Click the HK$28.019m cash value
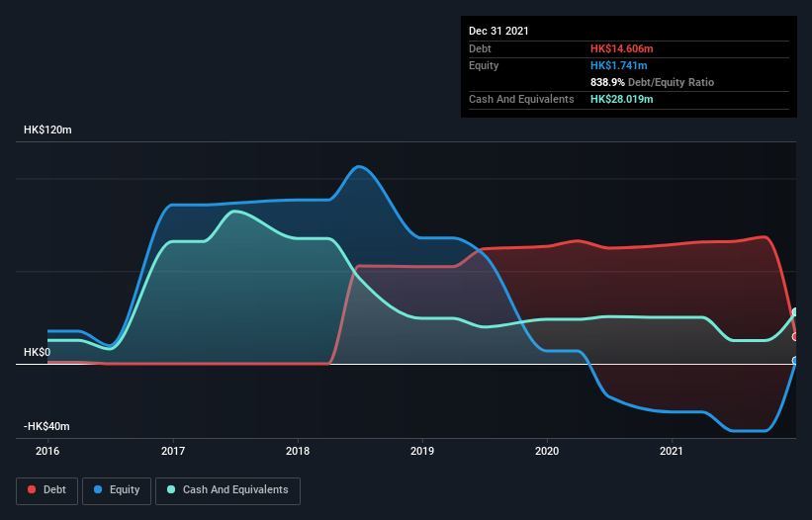812x520 pixels. (x=621, y=99)
